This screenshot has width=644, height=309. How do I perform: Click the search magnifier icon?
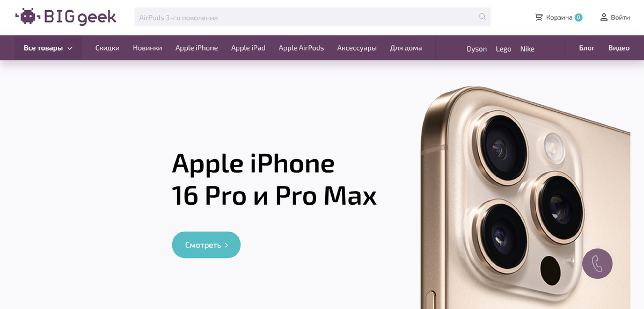click(482, 17)
